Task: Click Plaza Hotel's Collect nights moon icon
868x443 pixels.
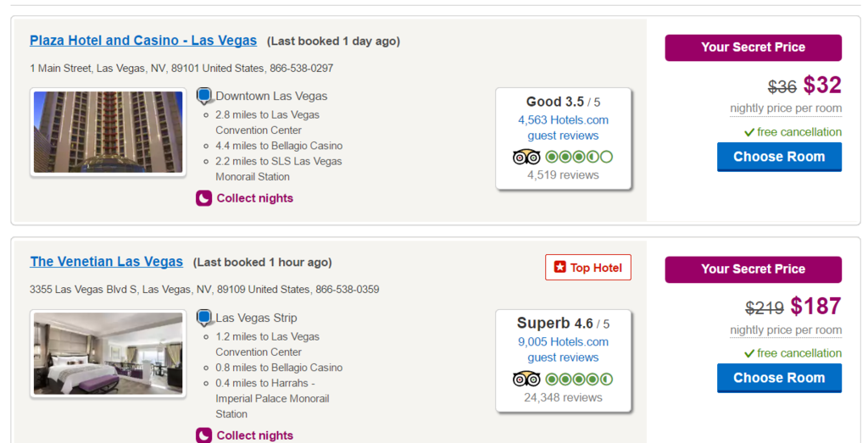Action: coord(203,198)
